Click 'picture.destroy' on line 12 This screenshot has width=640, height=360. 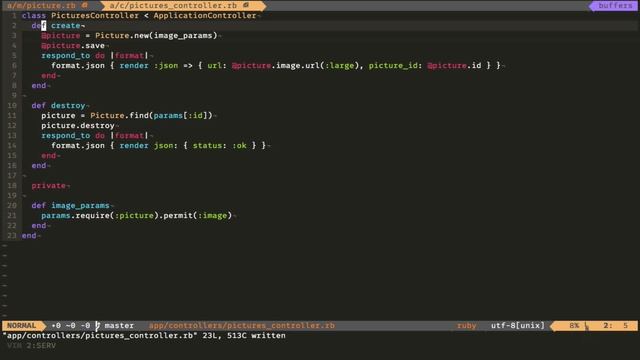point(78,126)
